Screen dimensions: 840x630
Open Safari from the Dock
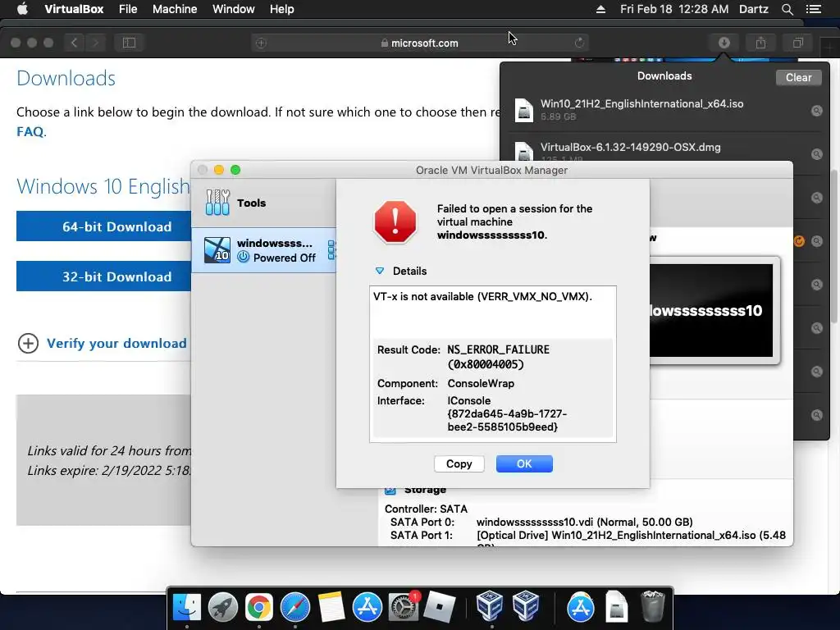(295, 608)
